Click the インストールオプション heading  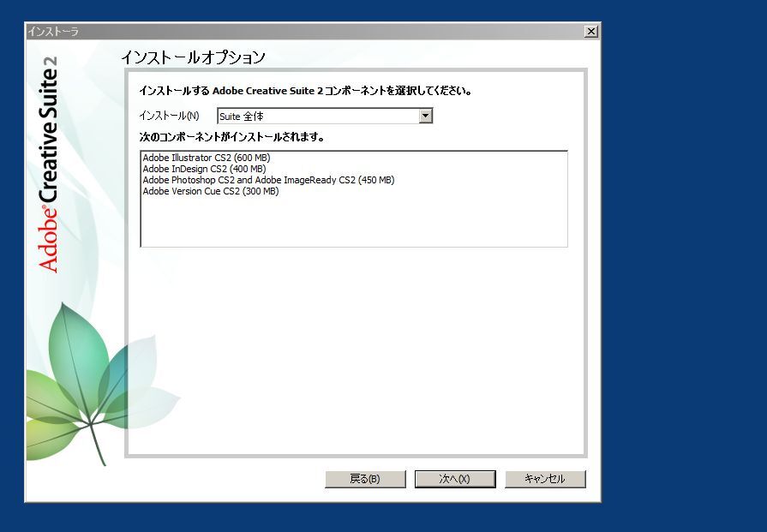(193, 57)
